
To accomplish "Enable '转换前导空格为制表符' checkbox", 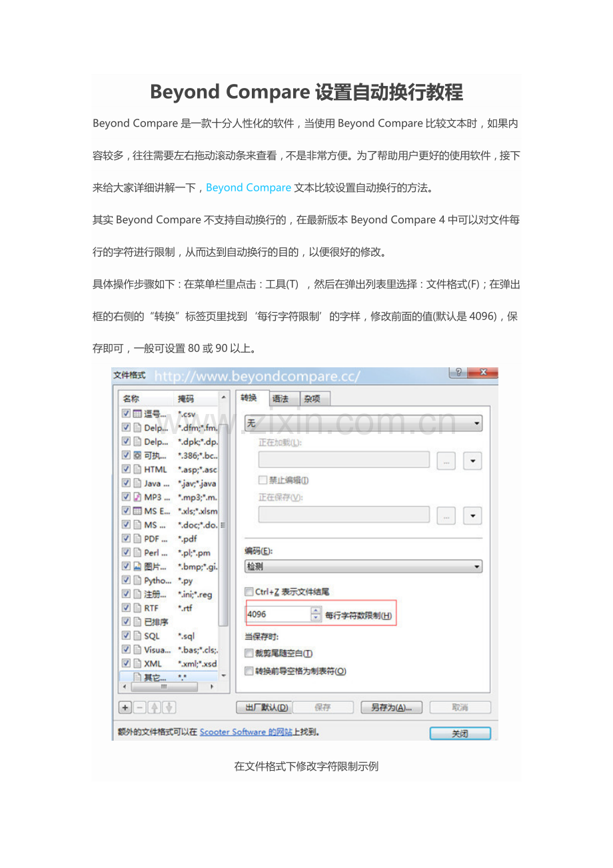I will click(x=249, y=671).
